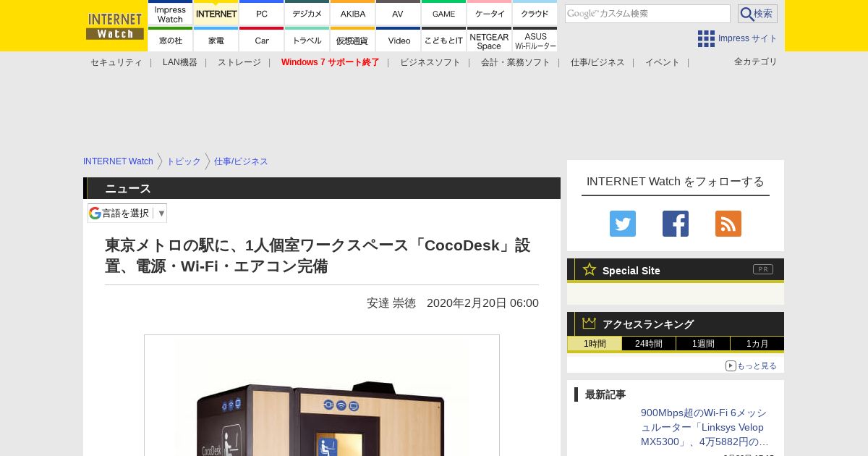Select the 24時間 ranking tab
This screenshot has width=868, height=456.
click(649, 344)
